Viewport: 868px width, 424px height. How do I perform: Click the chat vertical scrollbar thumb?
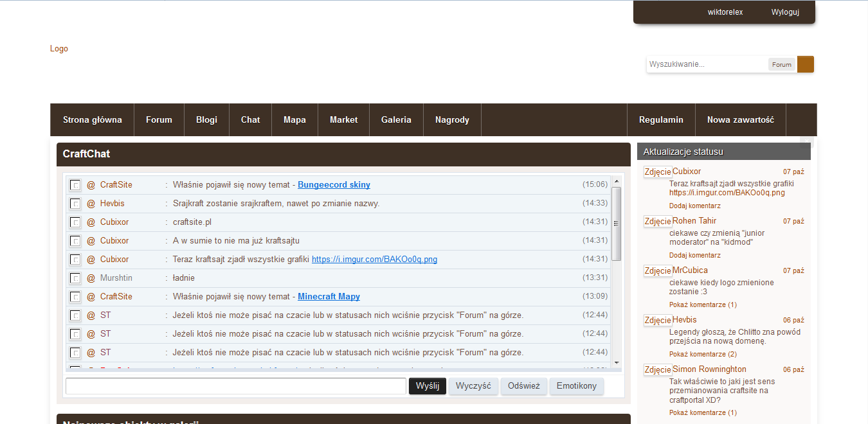pyautogui.click(x=616, y=224)
